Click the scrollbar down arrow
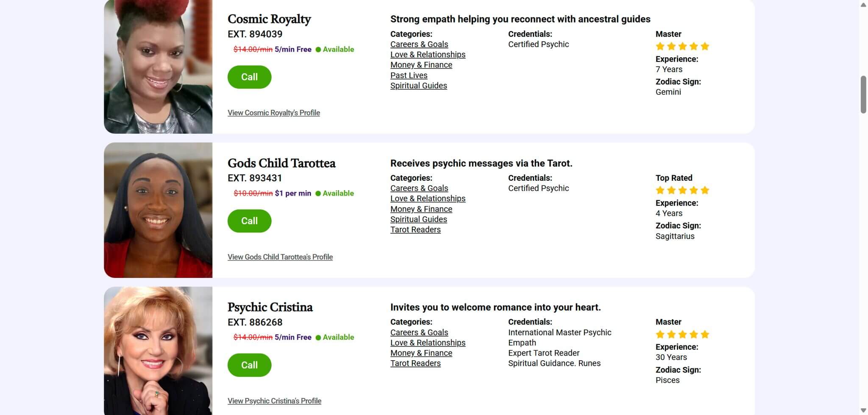The width and height of the screenshot is (868, 415). pyautogui.click(x=863, y=410)
